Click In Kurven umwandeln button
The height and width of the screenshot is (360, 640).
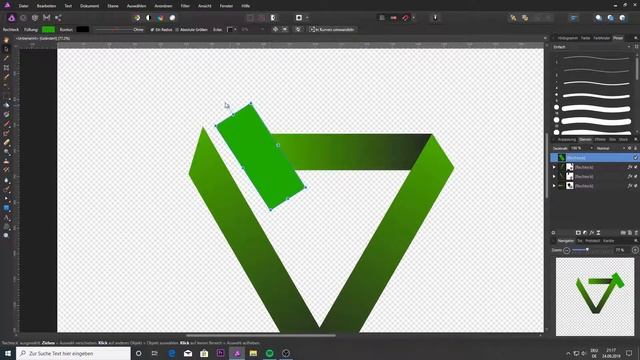coord(332,29)
